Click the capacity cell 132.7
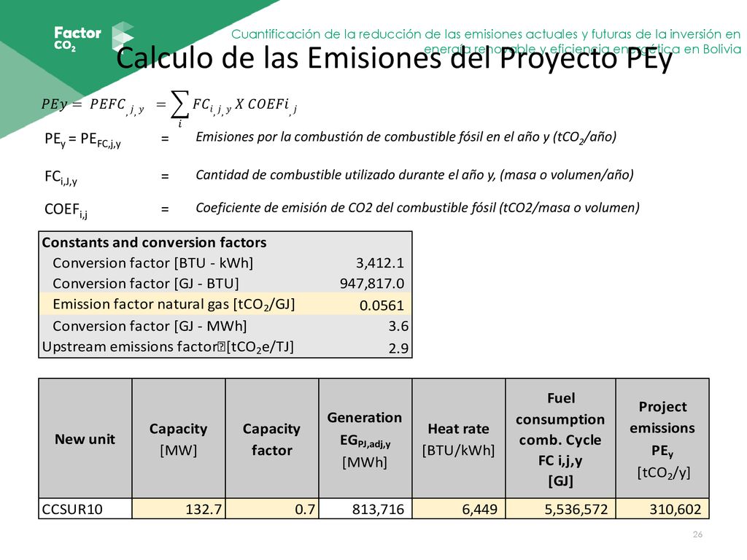Screen dimensions: 747x560 pyautogui.click(x=178, y=509)
